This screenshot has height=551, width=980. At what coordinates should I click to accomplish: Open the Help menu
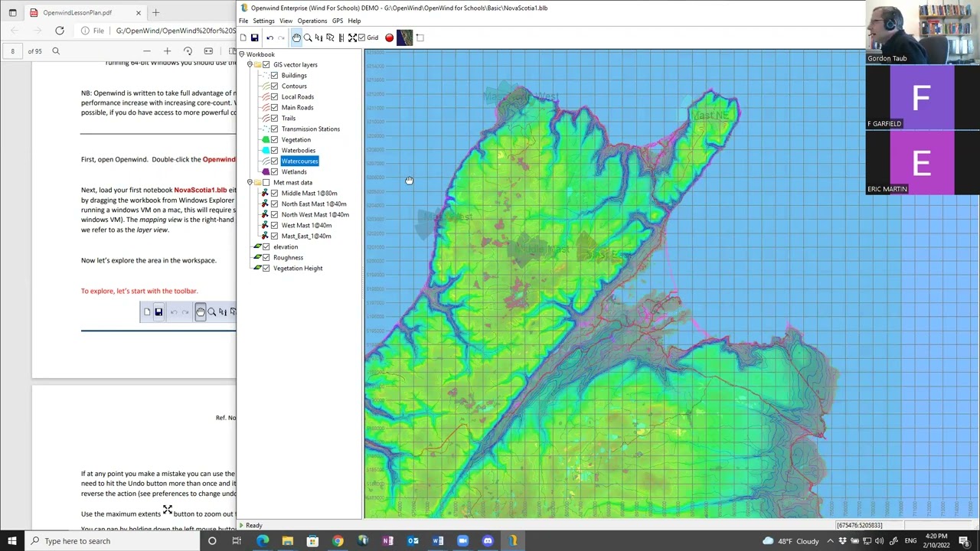pyautogui.click(x=354, y=21)
